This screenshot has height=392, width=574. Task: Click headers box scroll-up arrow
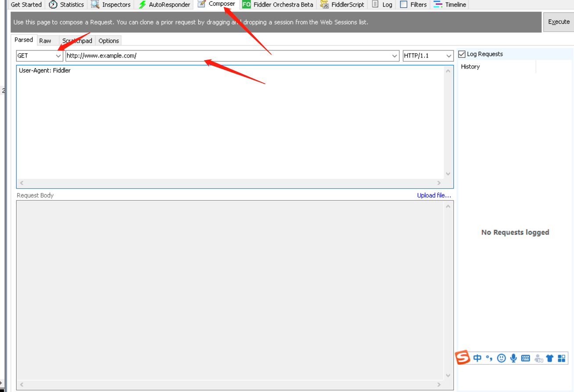(448, 71)
